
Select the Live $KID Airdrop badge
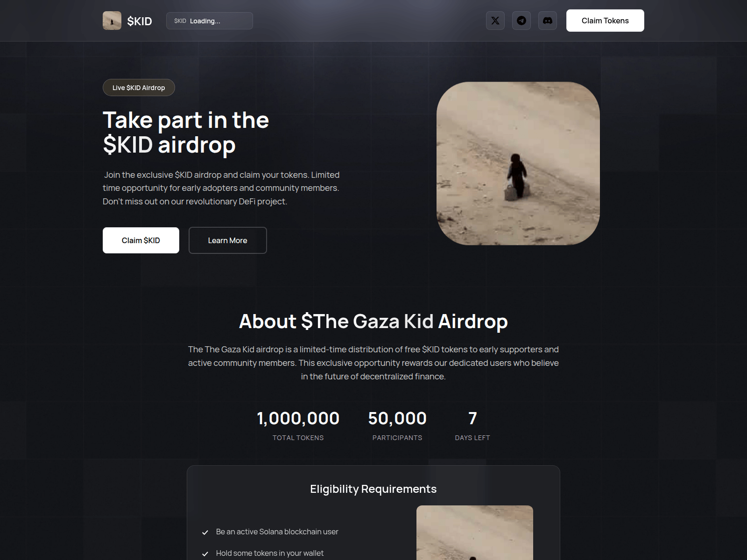(x=139, y=88)
